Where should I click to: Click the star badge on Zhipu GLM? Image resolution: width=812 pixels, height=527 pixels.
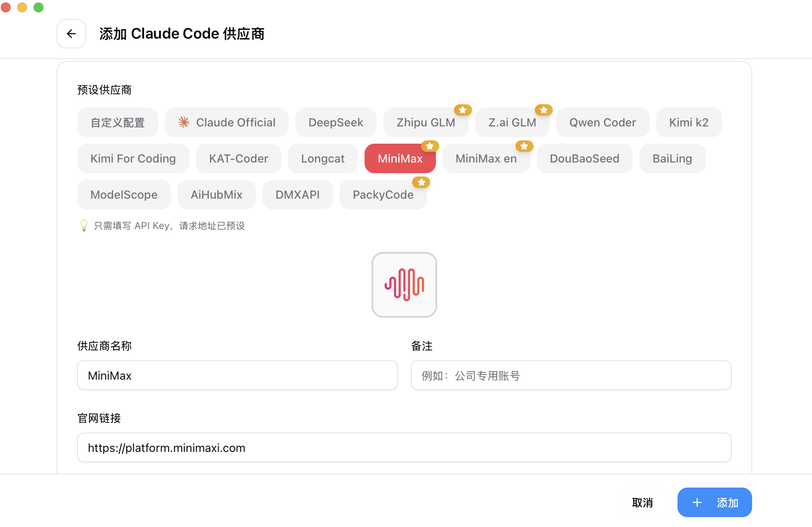pos(463,110)
